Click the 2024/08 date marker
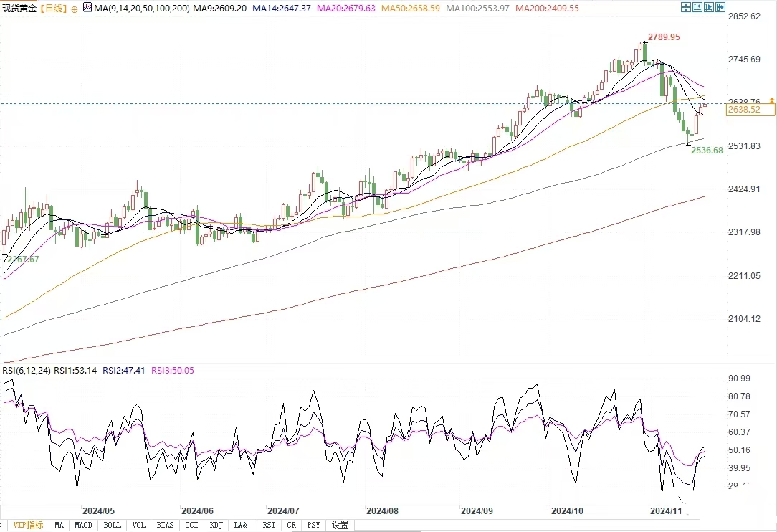The image size is (777, 532). tap(382, 510)
